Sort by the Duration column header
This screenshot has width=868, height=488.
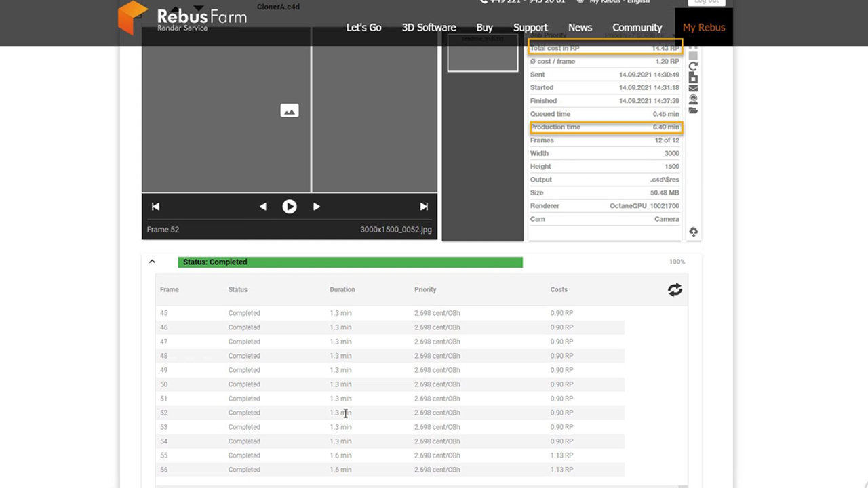pyautogui.click(x=342, y=289)
